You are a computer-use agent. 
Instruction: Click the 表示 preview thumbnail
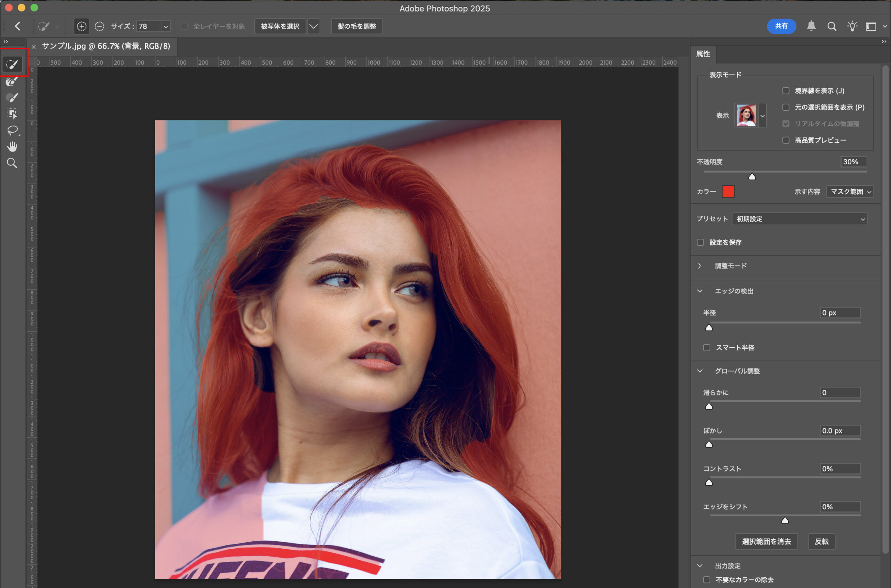(746, 116)
